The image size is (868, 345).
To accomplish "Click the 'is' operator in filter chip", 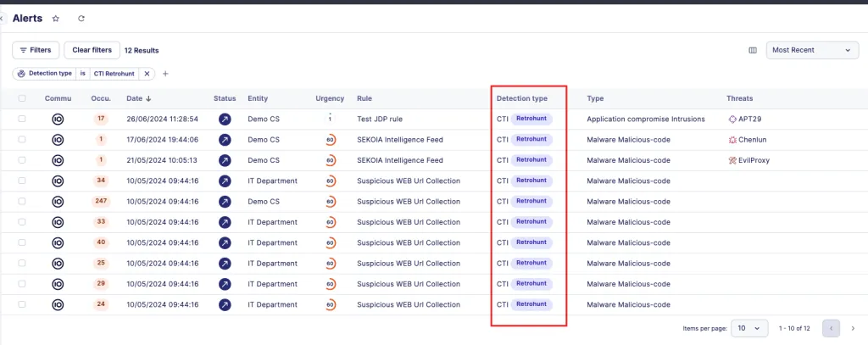I will pyautogui.click(x=82, y=74).
